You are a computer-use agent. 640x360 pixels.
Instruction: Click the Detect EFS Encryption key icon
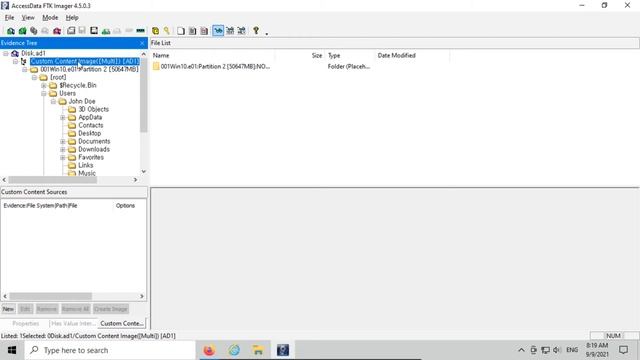pyautogui.click(x=167, y=31)
